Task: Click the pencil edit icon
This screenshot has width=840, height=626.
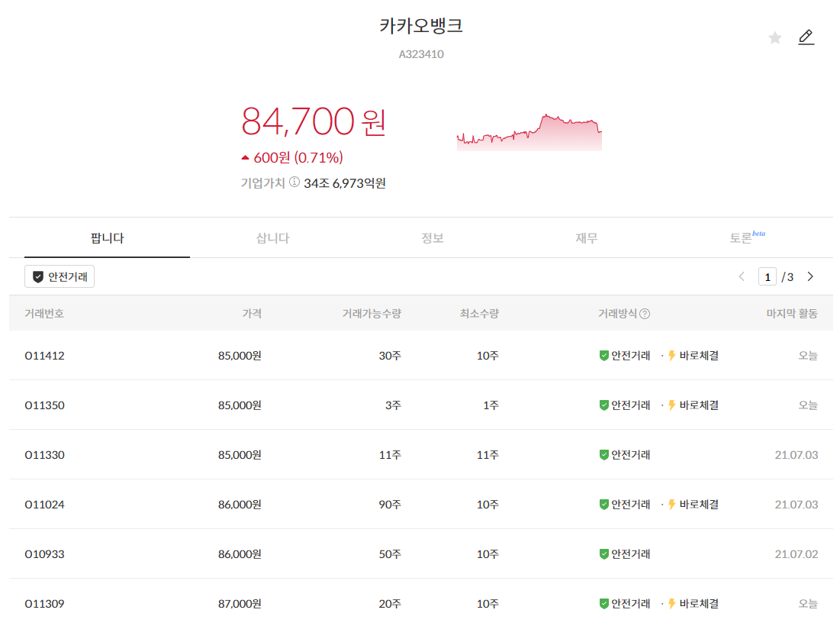Action: [x=806, y=37]
